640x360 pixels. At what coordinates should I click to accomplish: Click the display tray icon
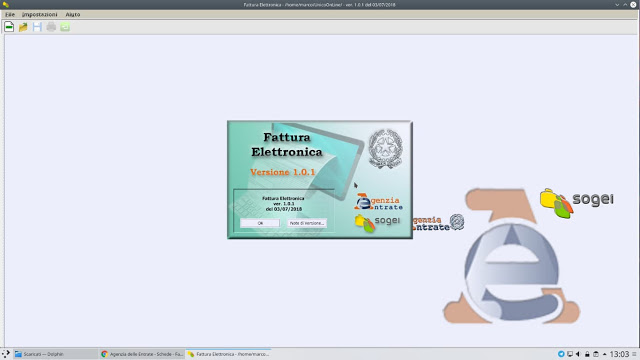(570, 354)
